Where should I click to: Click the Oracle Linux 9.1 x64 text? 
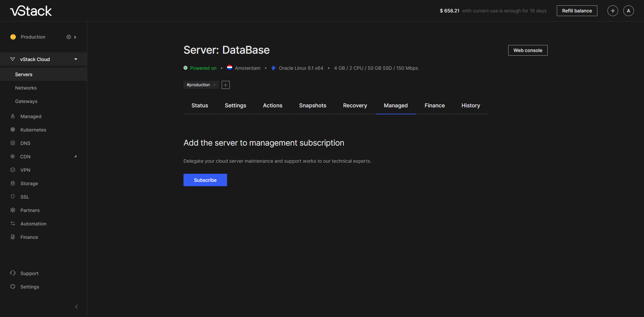coord(301,68)
